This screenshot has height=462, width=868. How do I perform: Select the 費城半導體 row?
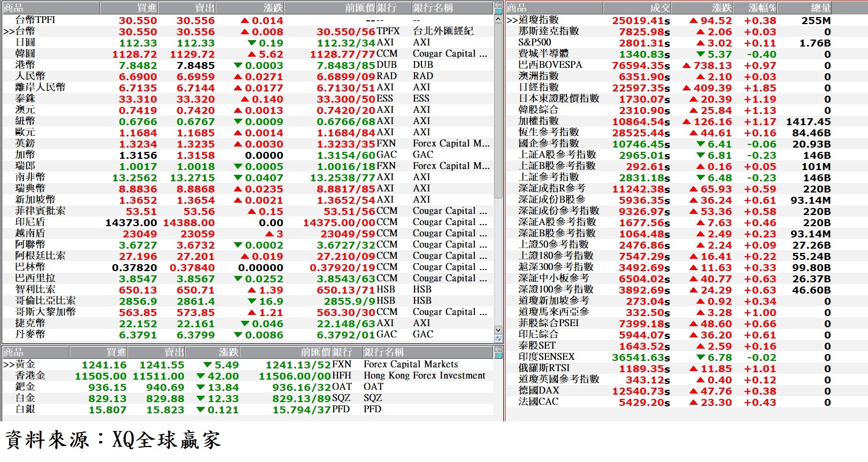click(686, 53)
